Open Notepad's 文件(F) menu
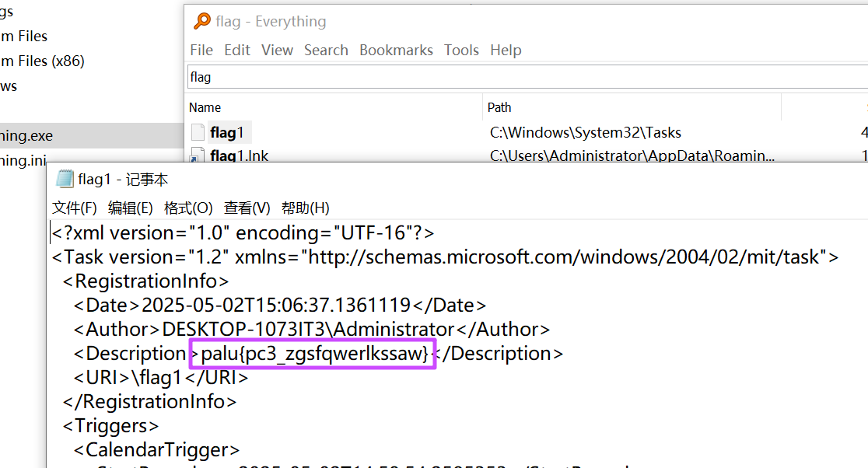868x468 pixels. (75, 208)
